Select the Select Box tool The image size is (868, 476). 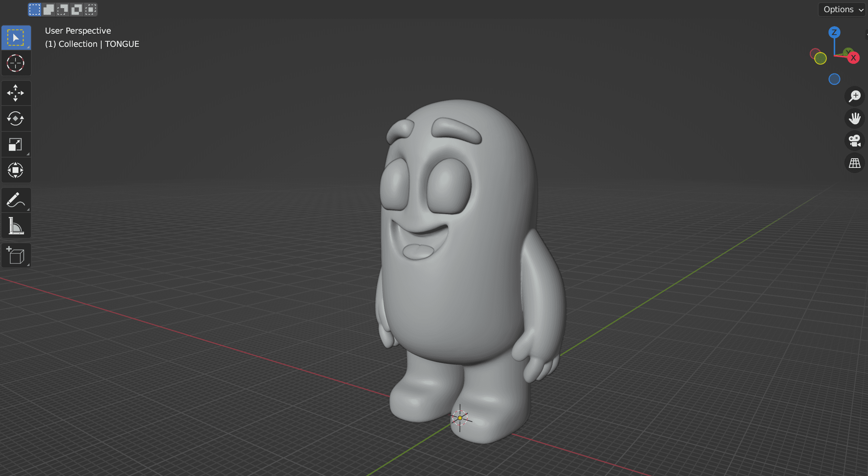point(15,38)
